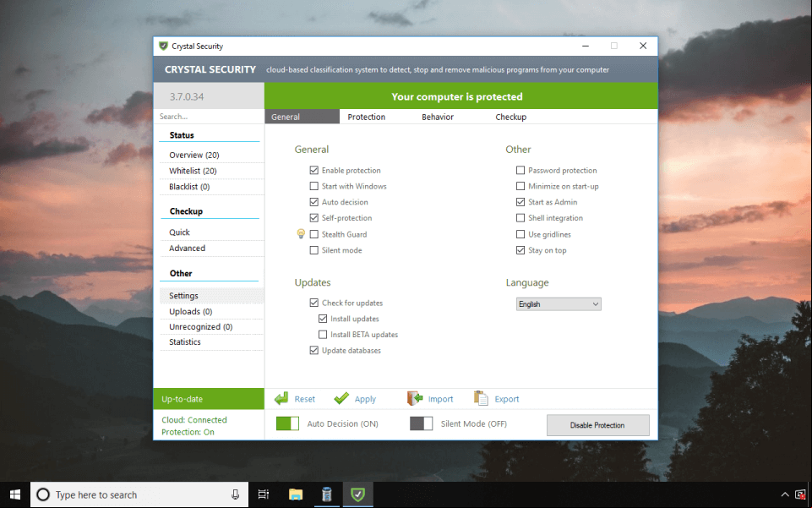This screenshot has width=812, height=508.
Task: Toggle the Update databases checkbox
Action: [313, 350]
